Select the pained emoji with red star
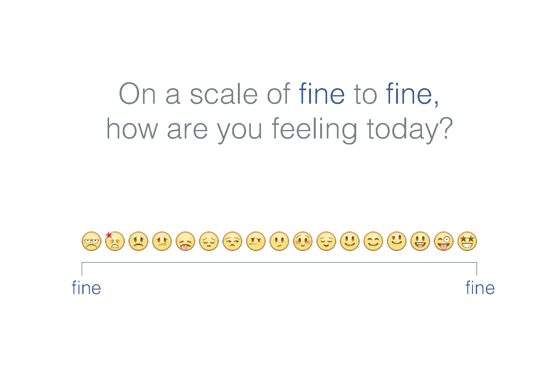The width and height of the screenshot is (553, 392). 115,242
